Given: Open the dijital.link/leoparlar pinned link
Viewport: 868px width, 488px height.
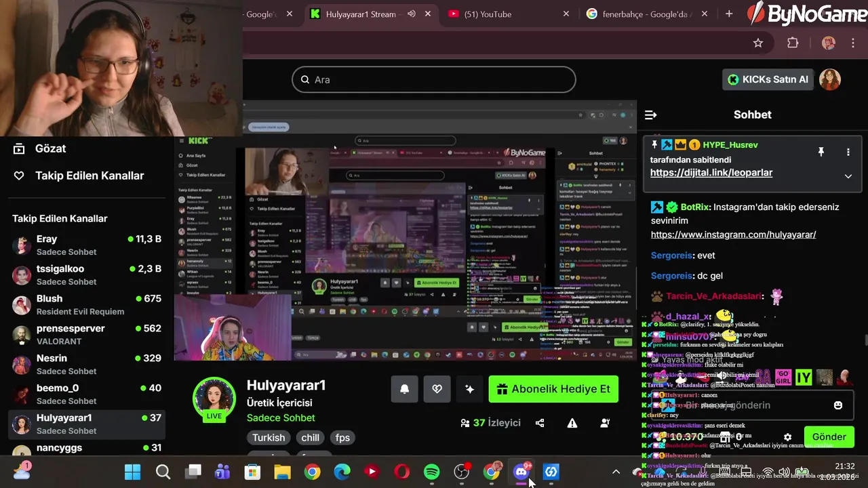Looking at the screenshot, I should click(711, 173).
